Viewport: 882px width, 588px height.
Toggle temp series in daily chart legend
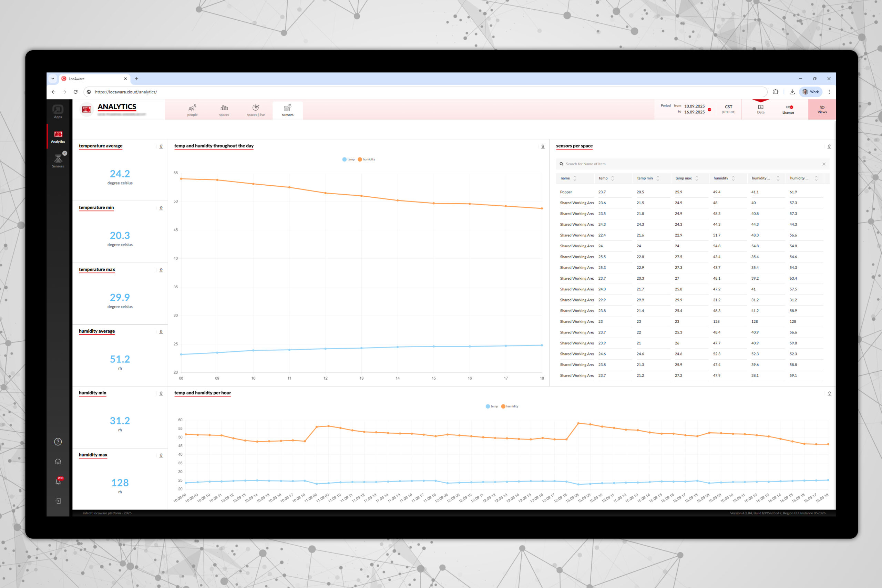[348, 159]
